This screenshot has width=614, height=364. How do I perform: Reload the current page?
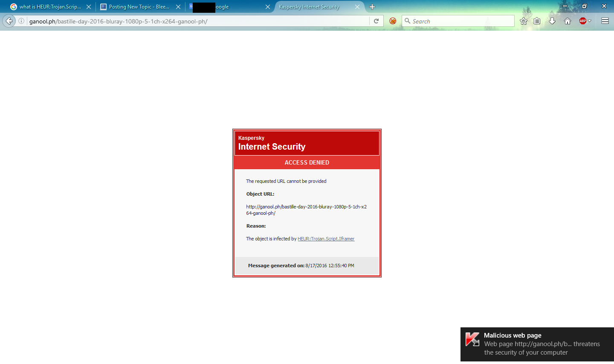click(376, 21)
